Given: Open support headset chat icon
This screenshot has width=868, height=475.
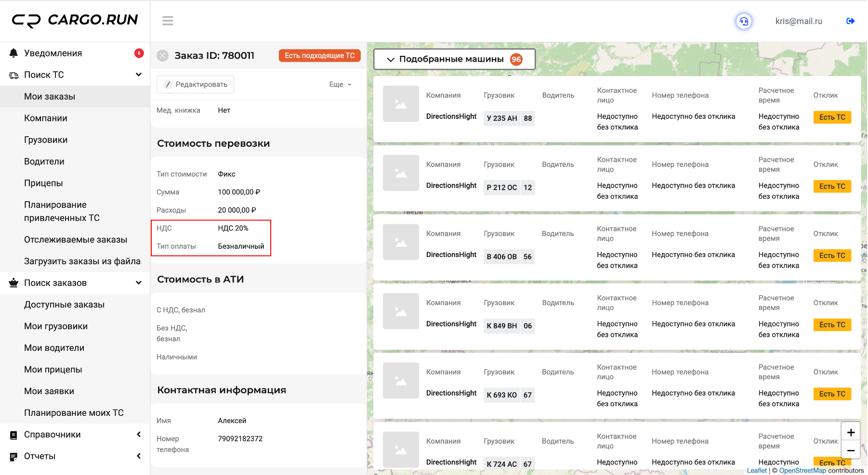Looking at the screenshot, I should coord(744,21).
